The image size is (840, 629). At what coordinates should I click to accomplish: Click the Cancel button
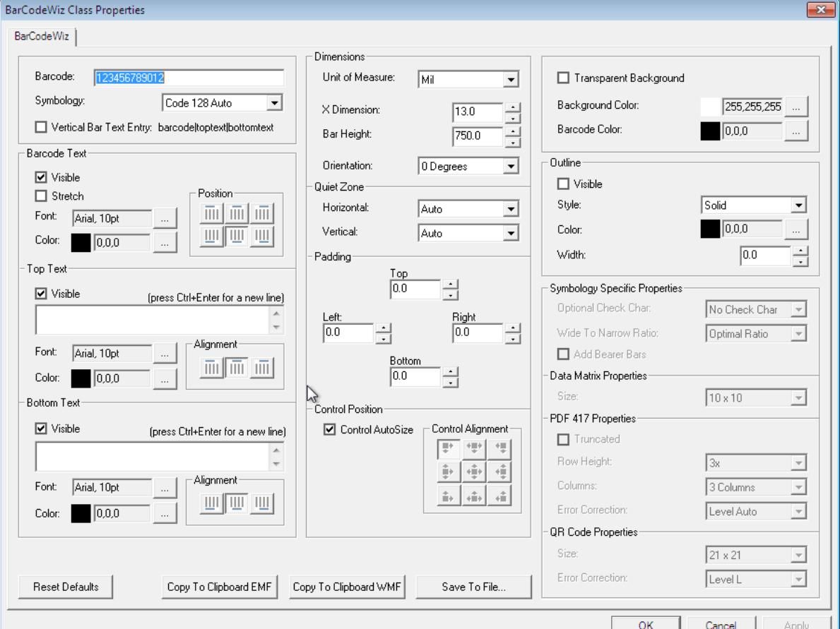click(x=721, y=624)
